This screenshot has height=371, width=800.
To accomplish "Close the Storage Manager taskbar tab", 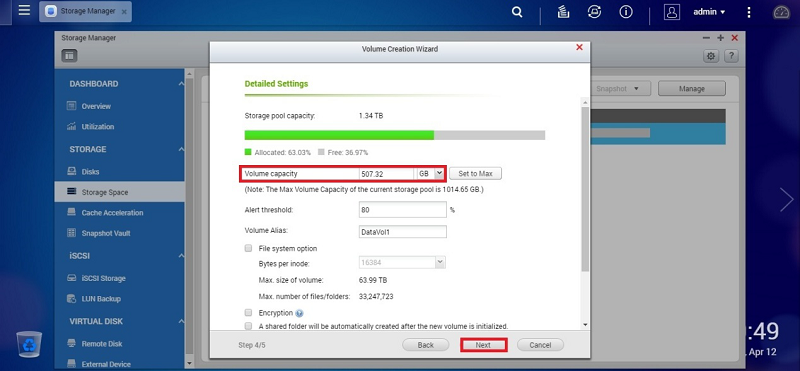I will click(124, 12).
